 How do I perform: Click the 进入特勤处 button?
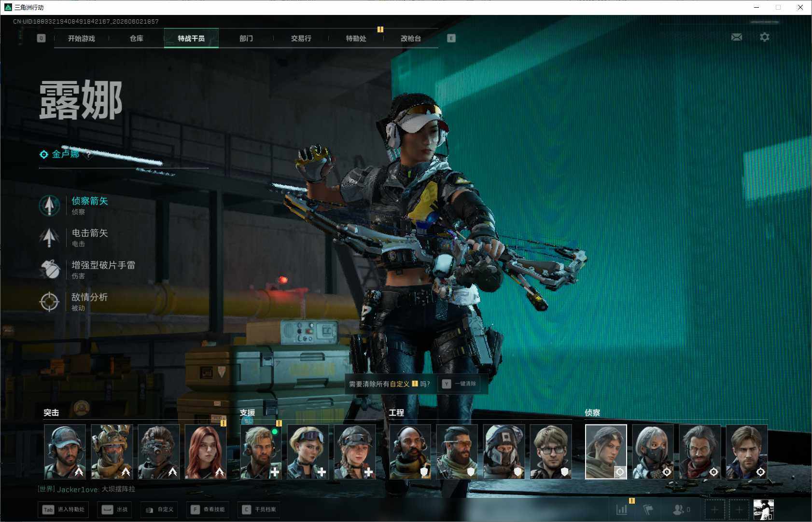(63, 509)
